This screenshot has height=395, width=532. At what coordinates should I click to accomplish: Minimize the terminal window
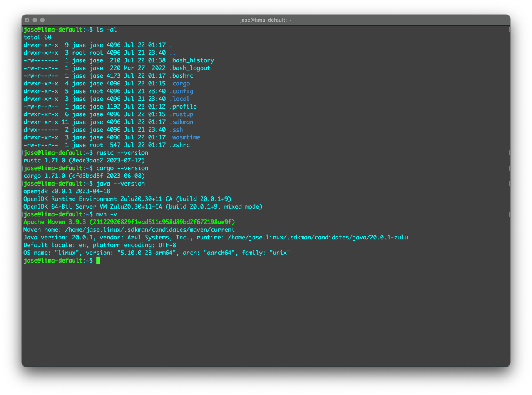[x=35, y=20]
